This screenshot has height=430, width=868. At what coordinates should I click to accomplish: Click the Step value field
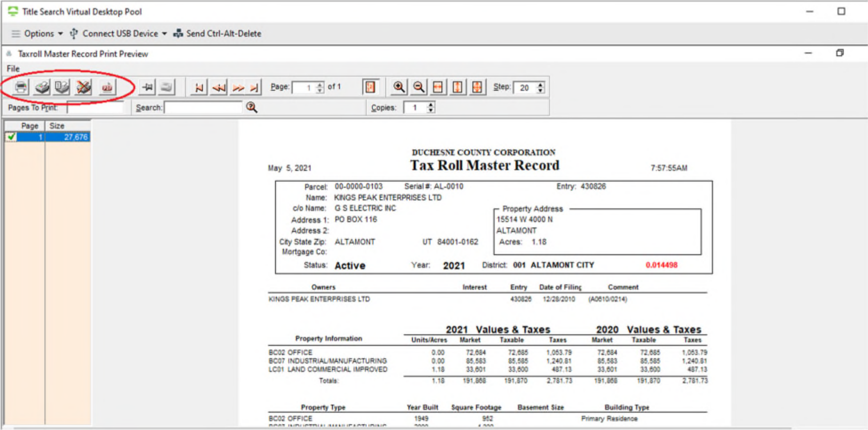click(524, 87)
